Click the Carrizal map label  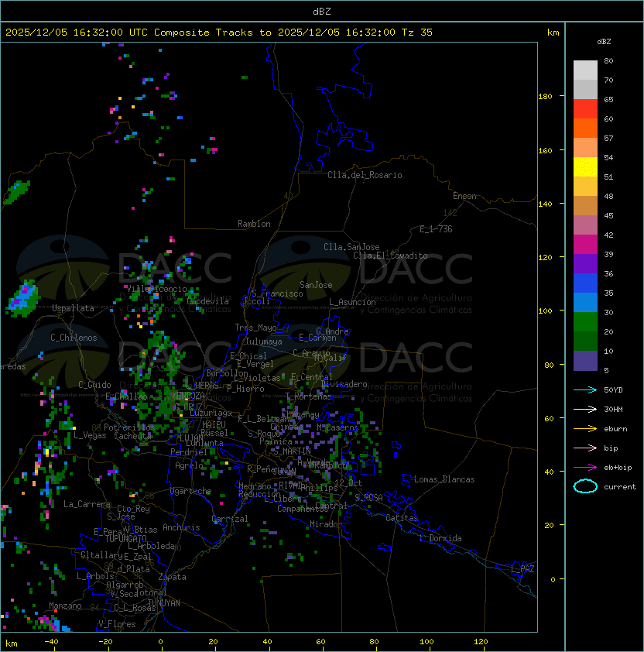[230, 519]
